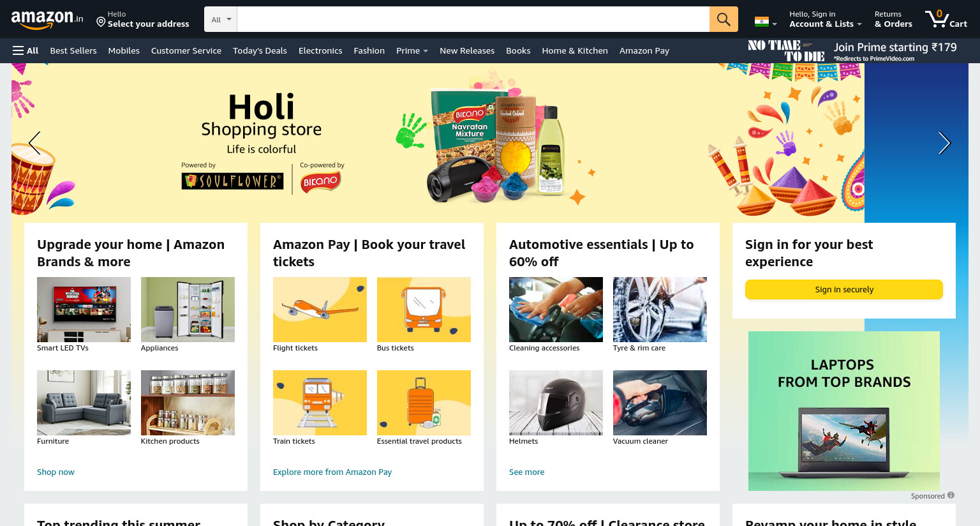This screenshot has height=526, width=980.
Task: Click the location pin address selector
Action: click(142, 19)
